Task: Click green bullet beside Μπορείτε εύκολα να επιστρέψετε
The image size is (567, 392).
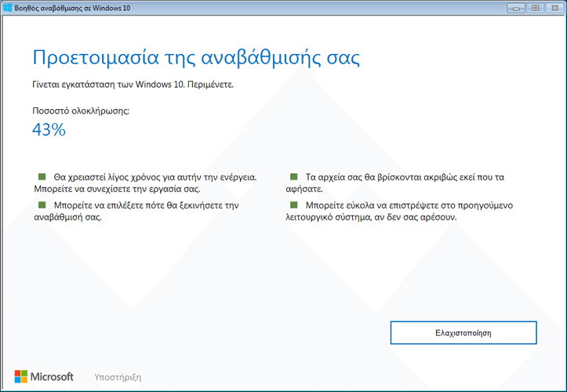Action: [x=293, y=205]
